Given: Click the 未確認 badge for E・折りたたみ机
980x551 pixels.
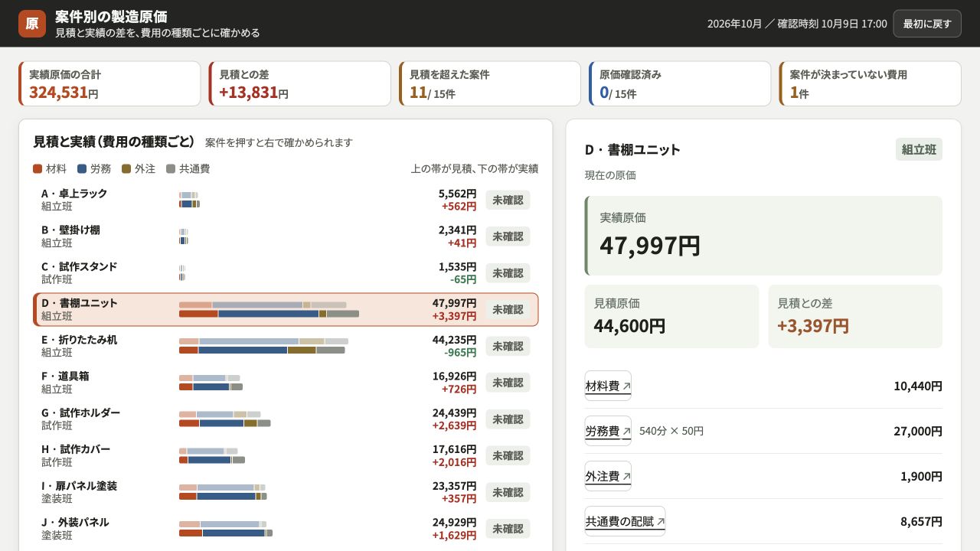Looking at the screenshot, I should [x=508, y=346].
